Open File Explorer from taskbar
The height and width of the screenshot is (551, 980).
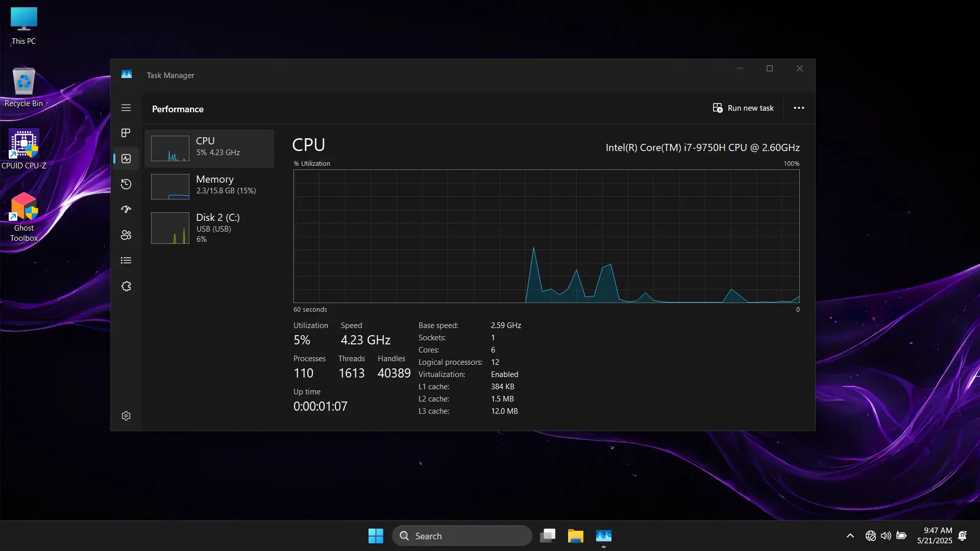tap(575, 536)
